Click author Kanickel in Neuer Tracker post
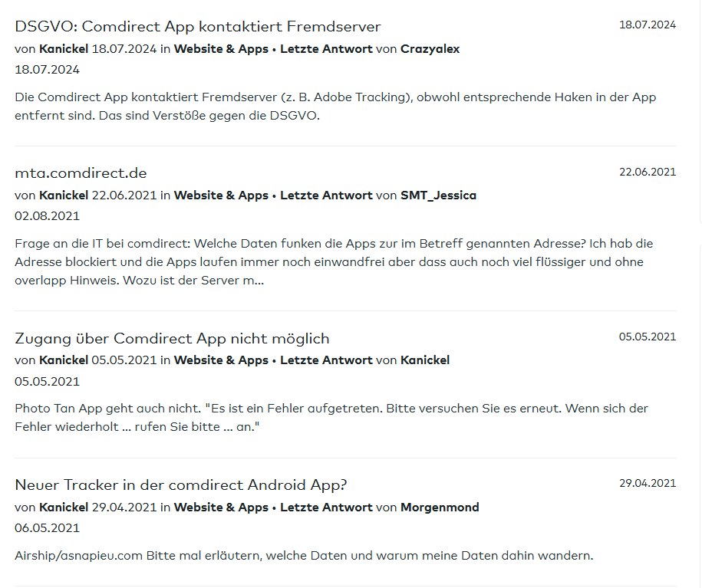Screen dimensions: 702x588 pos(64,508)
